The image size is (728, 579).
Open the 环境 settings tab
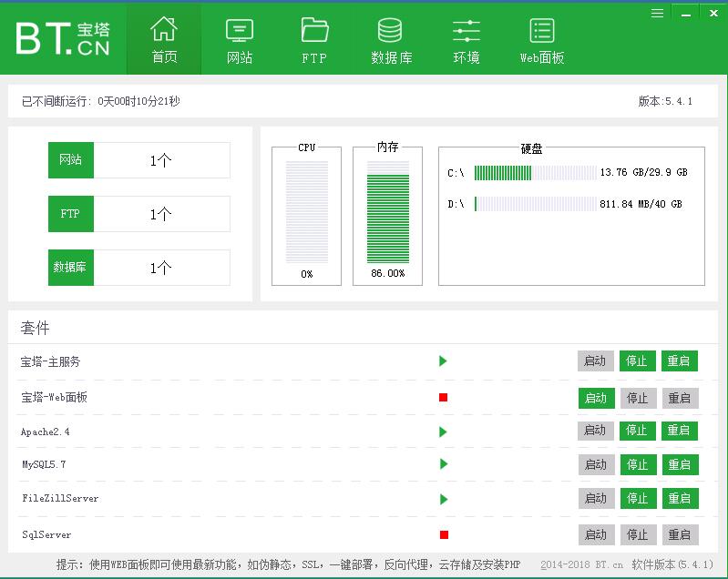click(467, 40)
